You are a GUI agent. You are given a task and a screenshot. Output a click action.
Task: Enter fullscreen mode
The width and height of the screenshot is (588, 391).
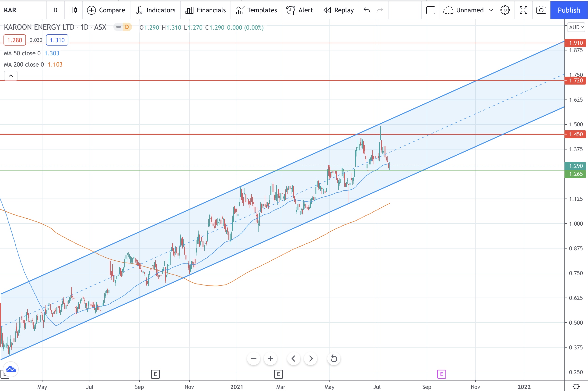click(x=523, y=10)
